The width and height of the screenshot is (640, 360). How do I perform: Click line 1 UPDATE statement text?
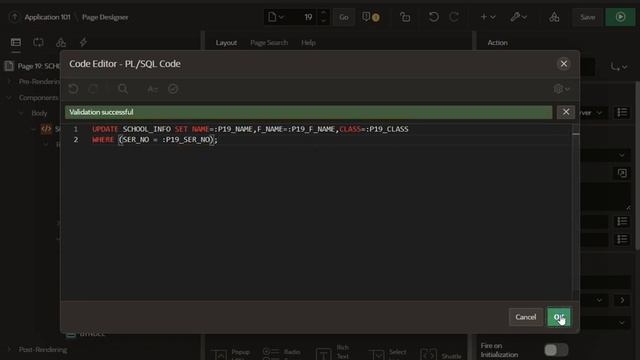[x=250, y=129]
